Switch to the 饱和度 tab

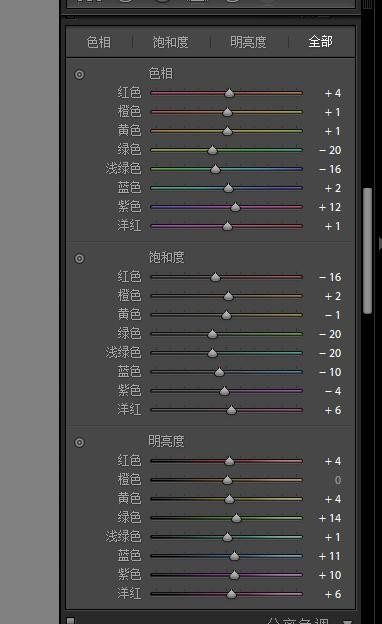coord(170,42)
